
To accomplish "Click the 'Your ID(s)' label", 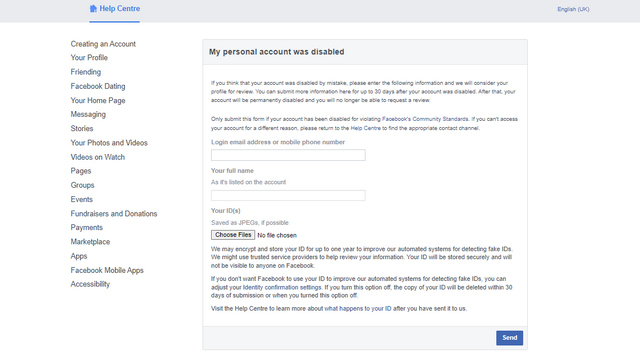I will pyautogui.click(x=226, y=211).
